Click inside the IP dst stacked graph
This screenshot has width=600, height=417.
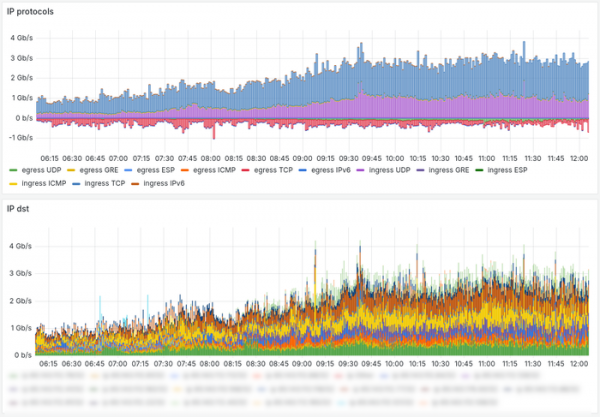pyautogui.click(x=300, y=300)
